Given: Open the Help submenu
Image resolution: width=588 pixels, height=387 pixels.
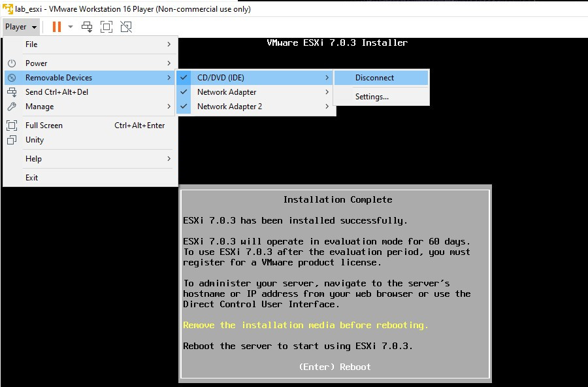Looking at the screenshot, I should click(90, 159).
